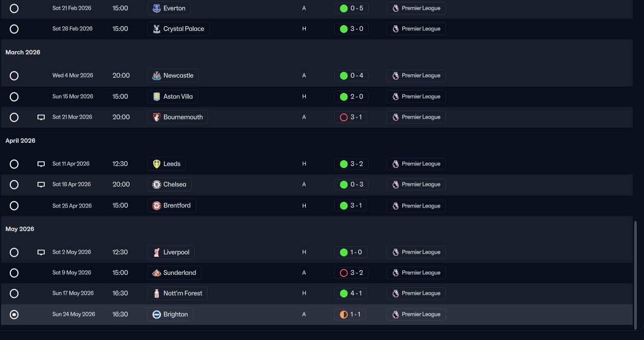
Task: Open the 1 - 1 Brighton draw result
Action: [x=350, y=314]
